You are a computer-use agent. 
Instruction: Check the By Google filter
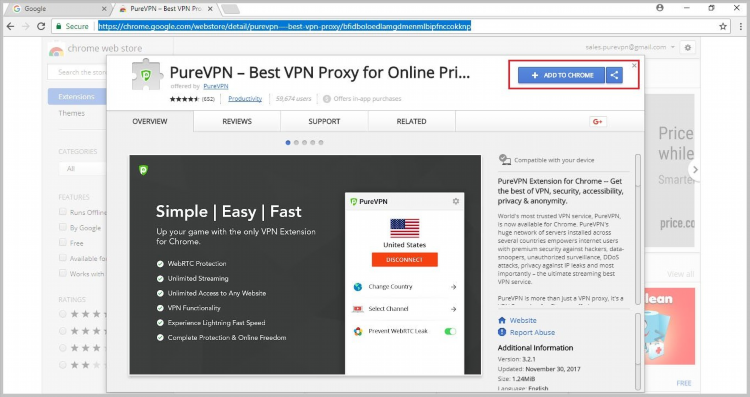pos(63,227)
